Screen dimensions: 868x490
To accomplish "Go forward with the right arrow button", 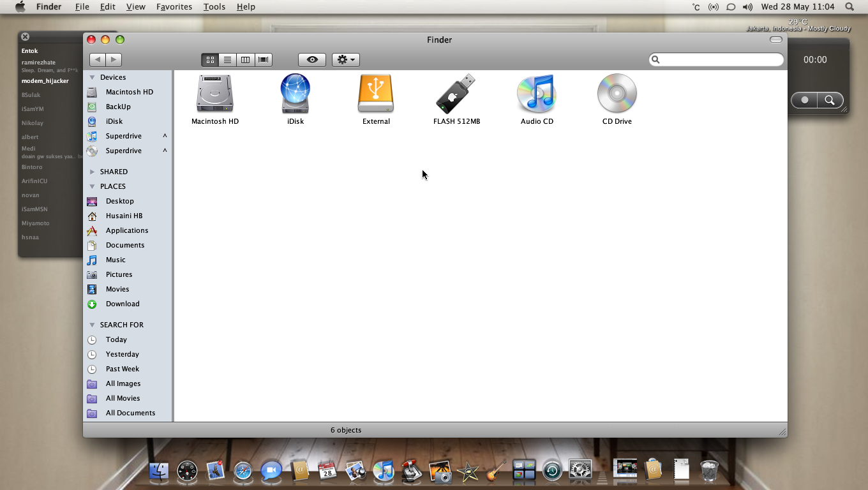I will pos(114,60).
